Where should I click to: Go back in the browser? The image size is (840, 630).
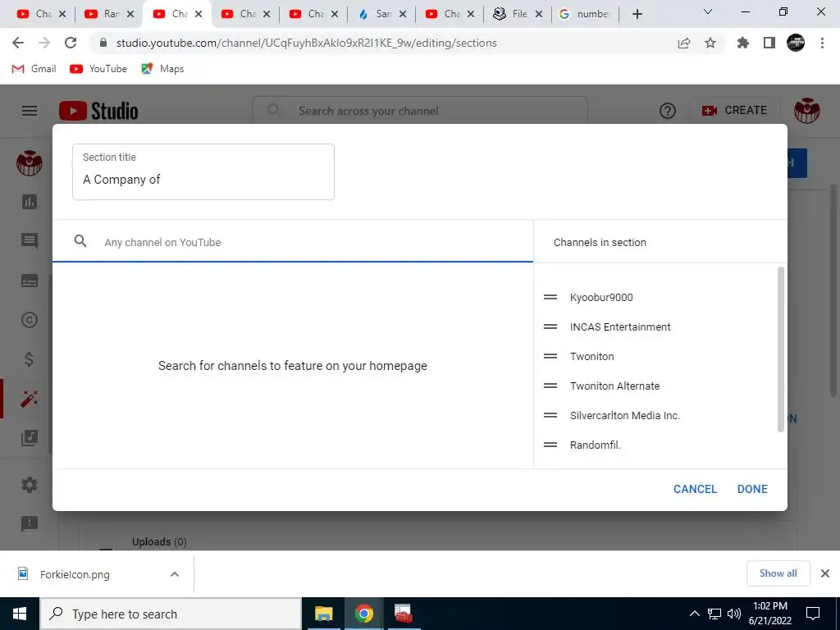point(18,43)
